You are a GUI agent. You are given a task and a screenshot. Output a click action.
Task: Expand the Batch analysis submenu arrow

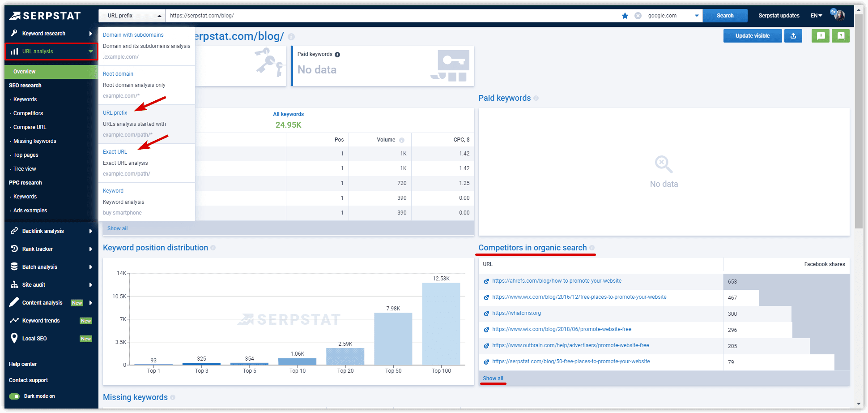(91, 267)
